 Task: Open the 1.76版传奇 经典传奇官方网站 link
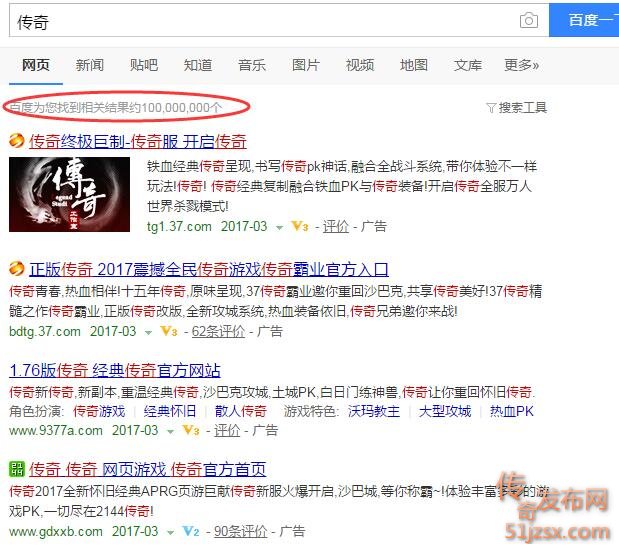tap(114, 370)
